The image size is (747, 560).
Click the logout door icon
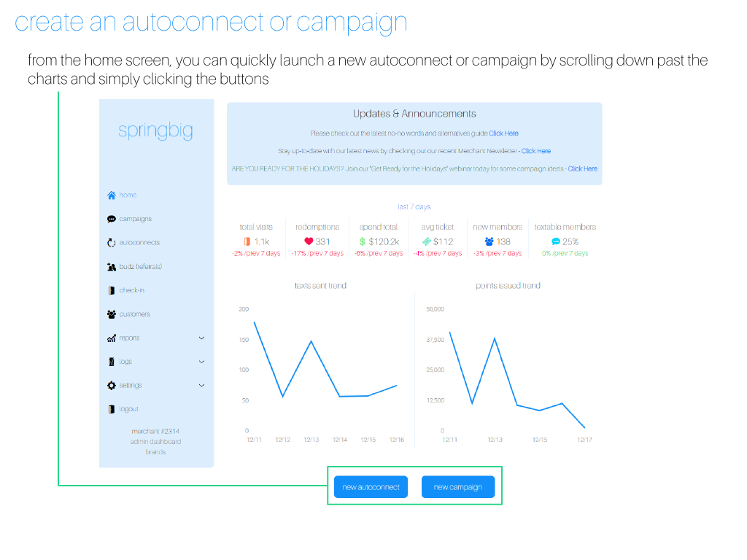(111, 409)
